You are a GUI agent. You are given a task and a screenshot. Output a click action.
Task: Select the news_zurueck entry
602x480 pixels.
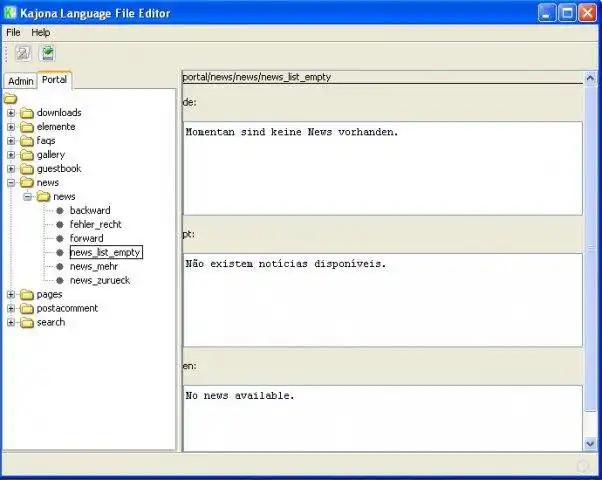(x=100, y=280)
